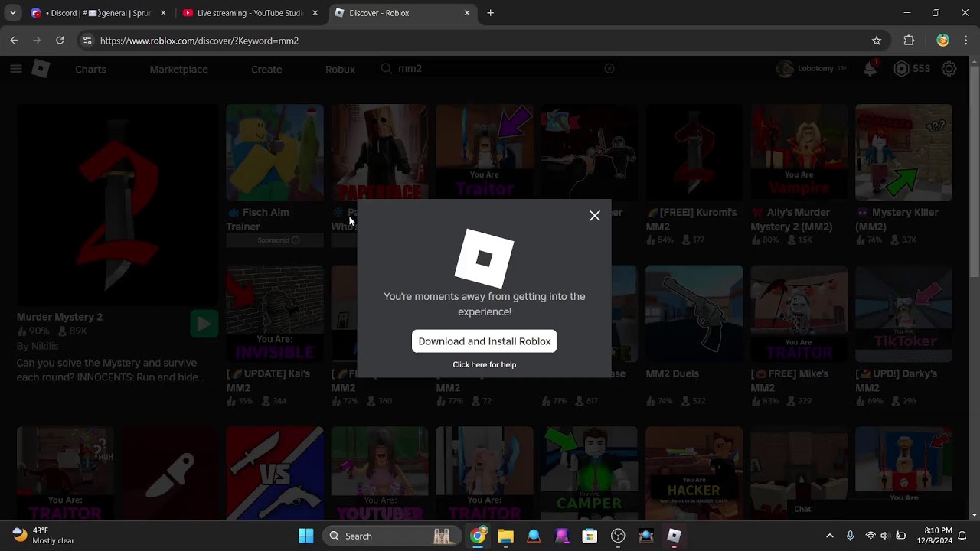Click the By Nikilis creator link
Image resolution: width=980 pixels, height=551 pixels.
[38, 346]
